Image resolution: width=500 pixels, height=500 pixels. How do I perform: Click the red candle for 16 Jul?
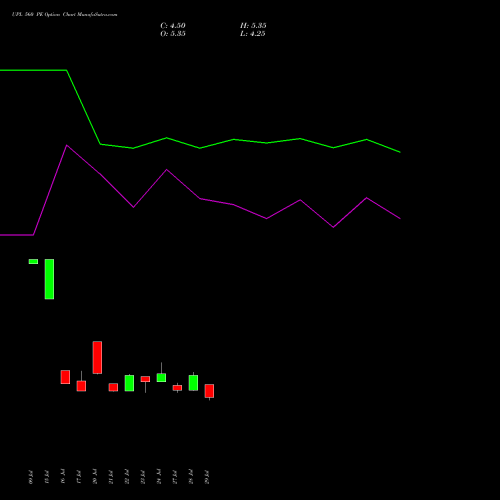click(65, 377)
